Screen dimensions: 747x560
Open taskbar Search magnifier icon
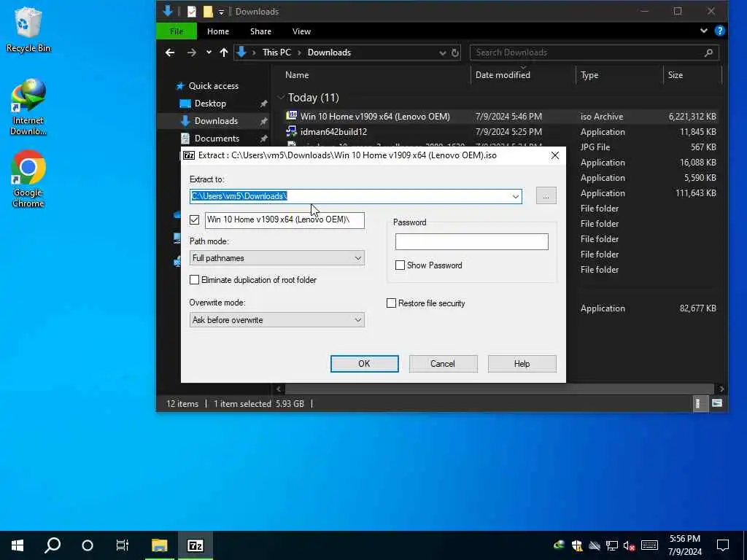point(53,545)
